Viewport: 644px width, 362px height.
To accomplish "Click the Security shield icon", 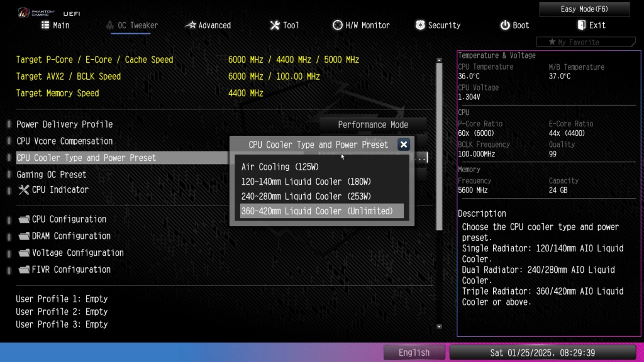I will [419, 25].
